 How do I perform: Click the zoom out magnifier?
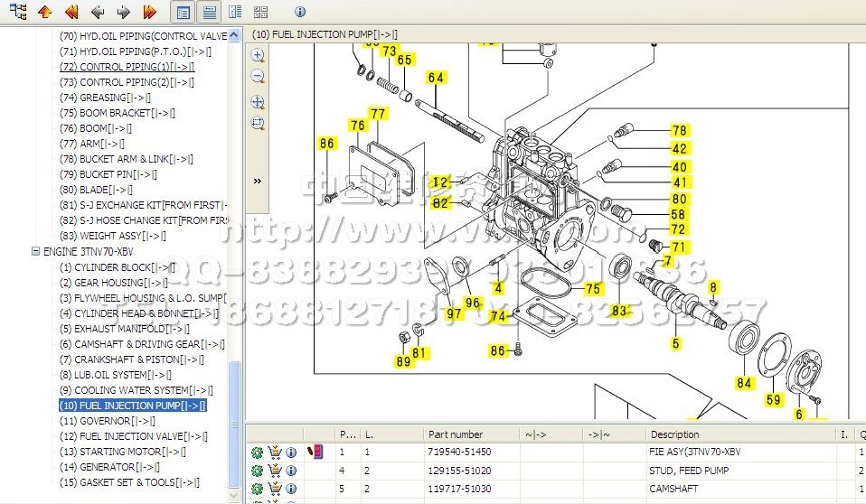click(x=258, y=77)
